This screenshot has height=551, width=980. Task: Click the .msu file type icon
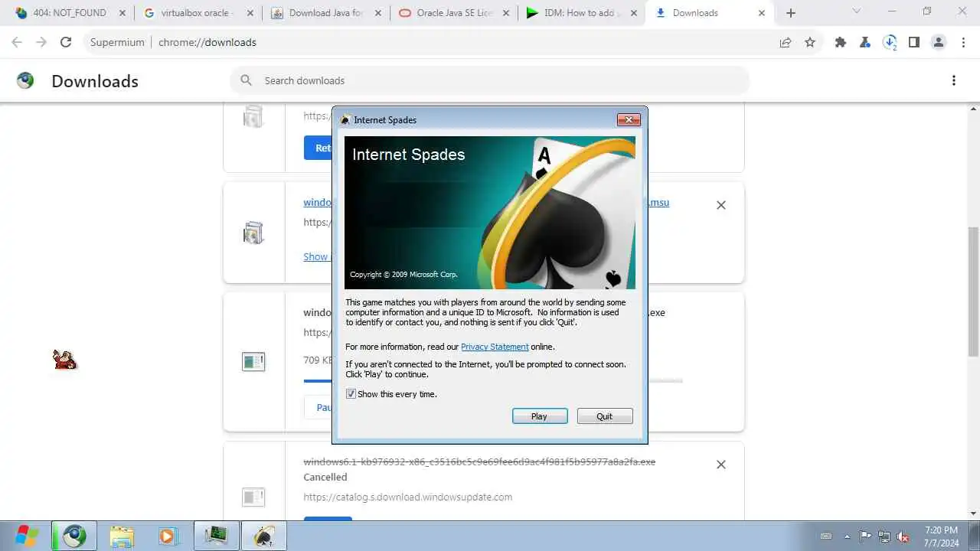click(x=253, y=232)
